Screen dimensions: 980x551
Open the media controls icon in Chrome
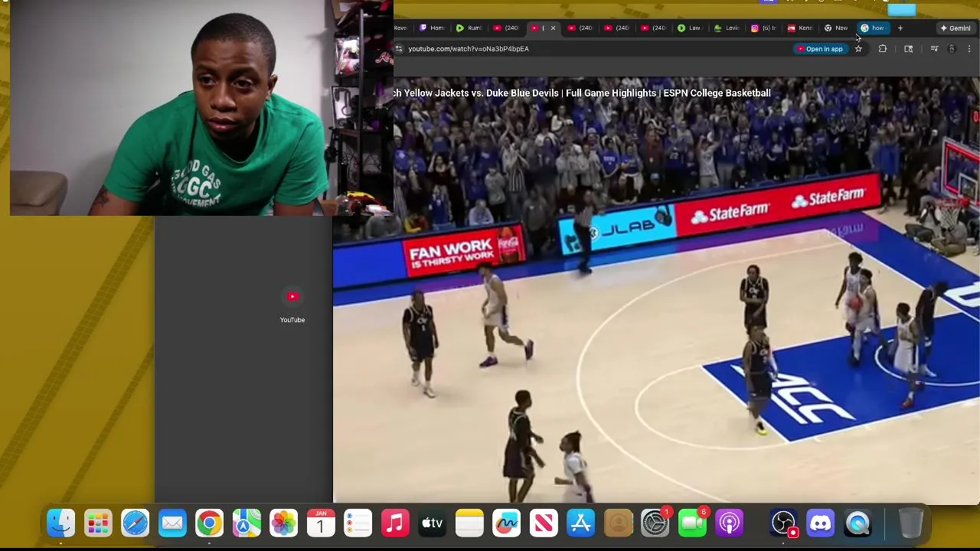point(934,49)
